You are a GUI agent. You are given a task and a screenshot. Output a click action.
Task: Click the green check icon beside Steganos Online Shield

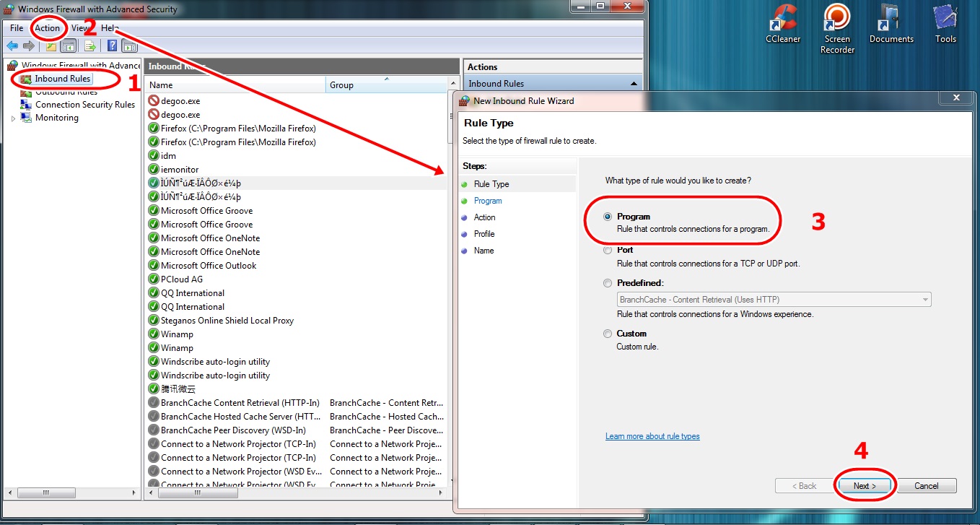point(153,321)
